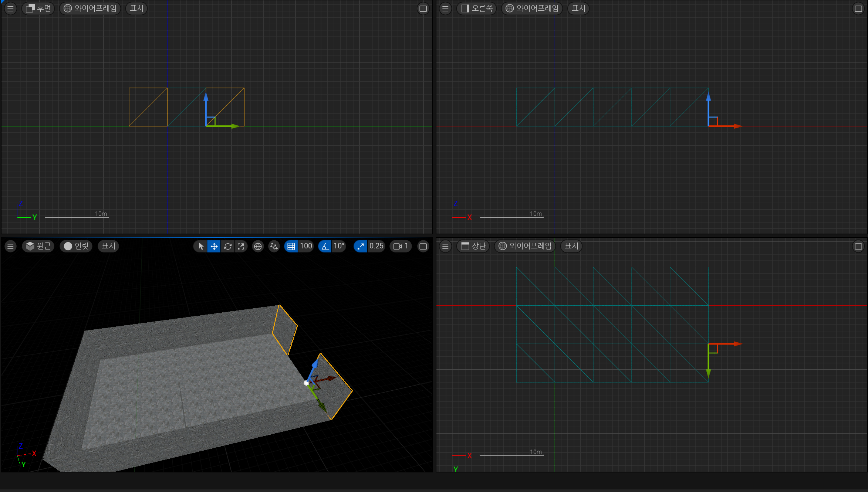The image size is (868, 492).
Task: Toggle grid snapping on or off
Action: pos(291,246)
